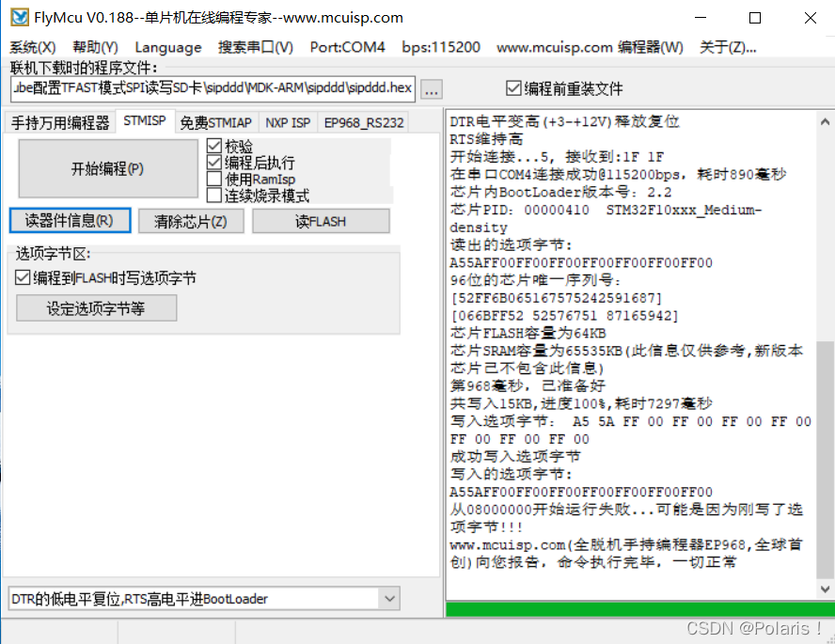Click log line 共写入15KB,进度100%
Viewport: 835px width, 644px height.
pyautogui.click(x=581, y=403)
